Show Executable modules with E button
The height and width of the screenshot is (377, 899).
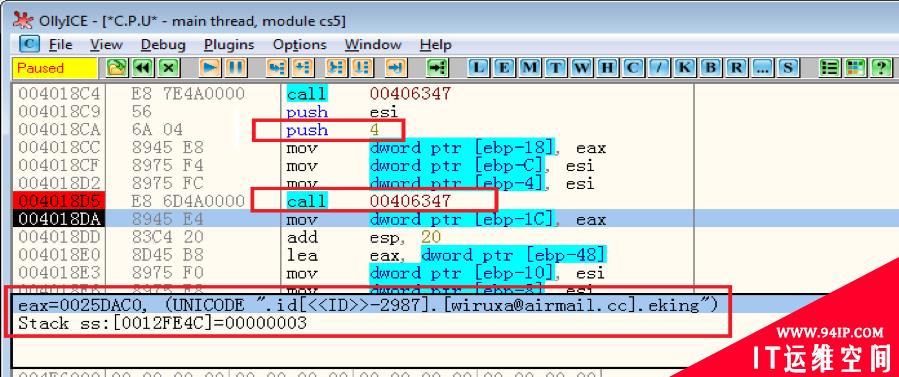(x=504, y=68)
